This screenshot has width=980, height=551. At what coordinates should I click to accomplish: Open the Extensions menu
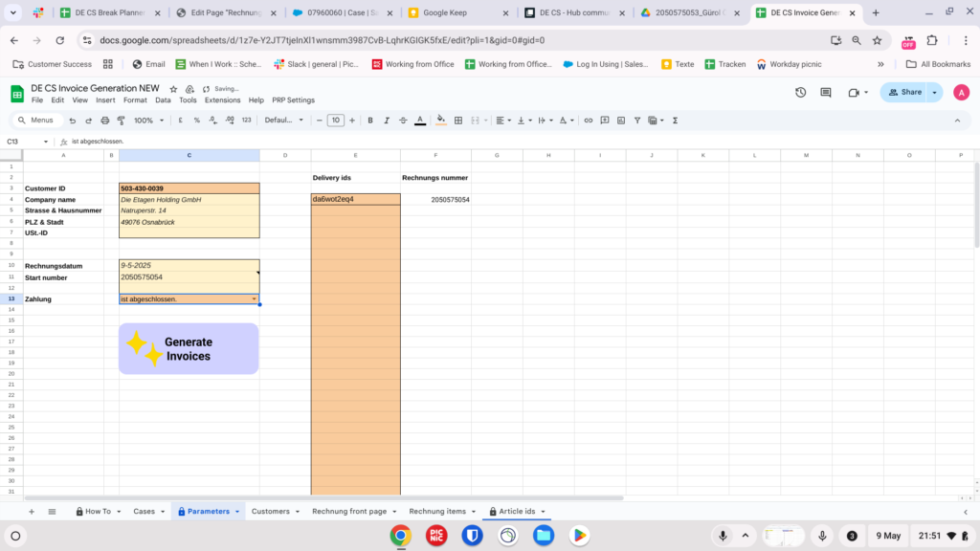point(222,100)
